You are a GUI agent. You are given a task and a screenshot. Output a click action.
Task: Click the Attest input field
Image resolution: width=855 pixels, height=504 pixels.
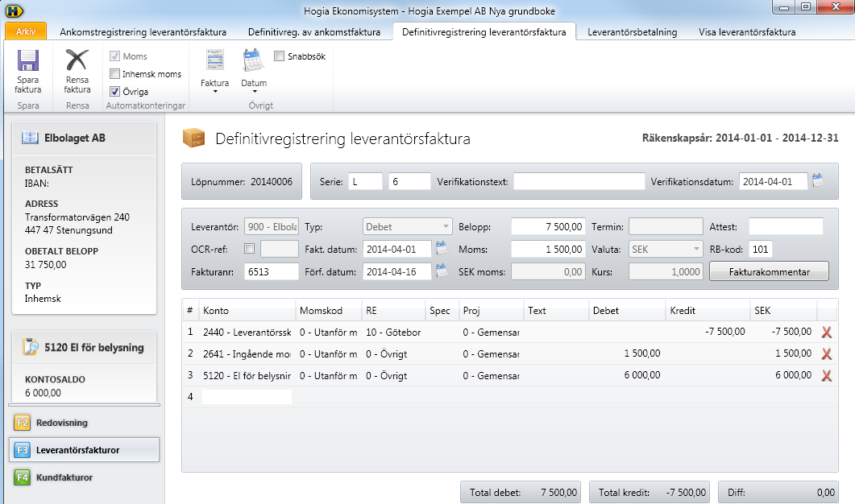(x=786, y=226)
